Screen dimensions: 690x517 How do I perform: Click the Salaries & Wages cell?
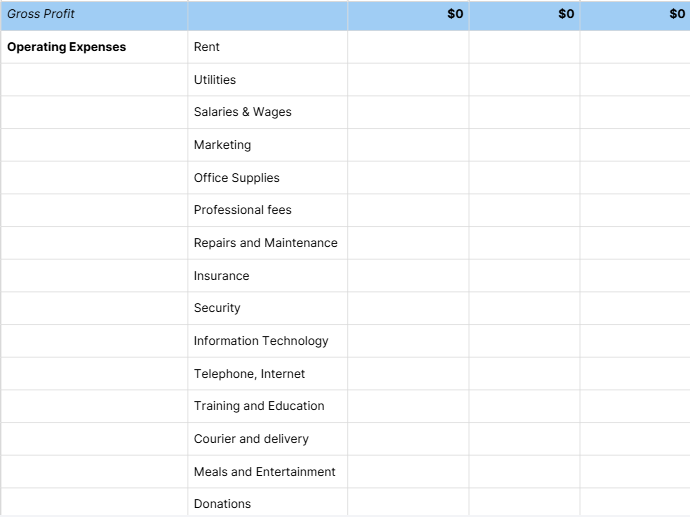point(268,112)
